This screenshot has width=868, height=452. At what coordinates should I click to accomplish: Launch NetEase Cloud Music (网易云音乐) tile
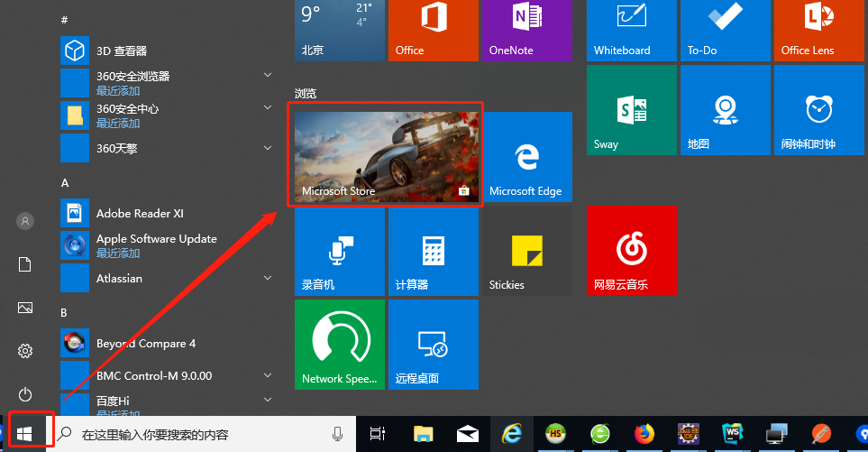coord(631,251)
